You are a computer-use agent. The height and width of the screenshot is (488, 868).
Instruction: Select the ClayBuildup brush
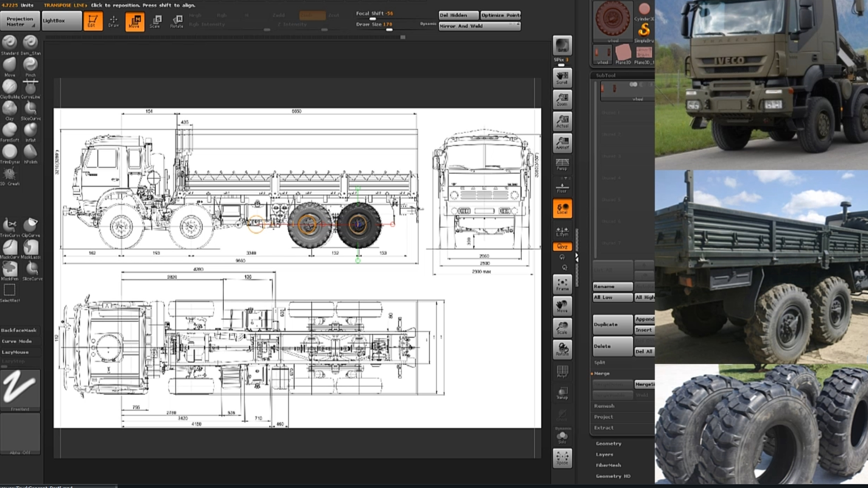click(9, 87)
